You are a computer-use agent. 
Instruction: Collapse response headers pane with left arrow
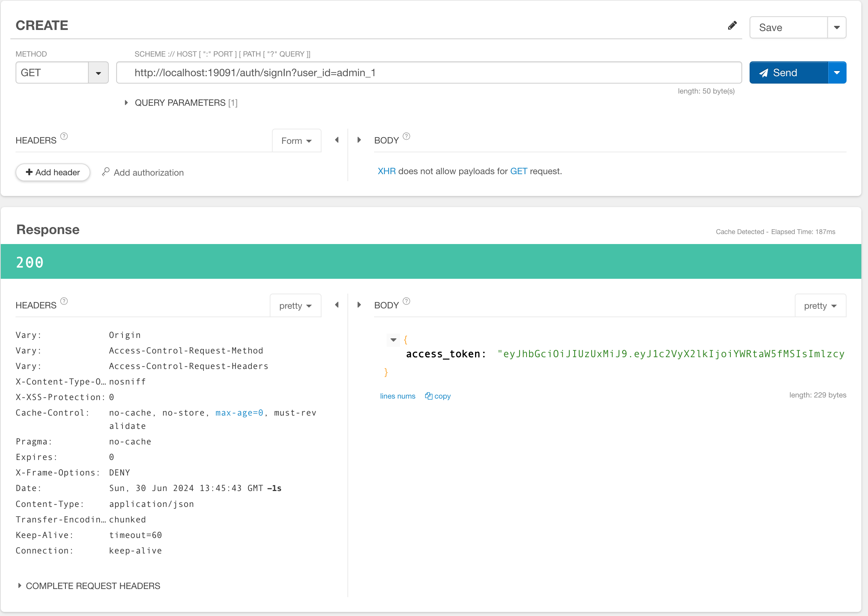(337, 305)
